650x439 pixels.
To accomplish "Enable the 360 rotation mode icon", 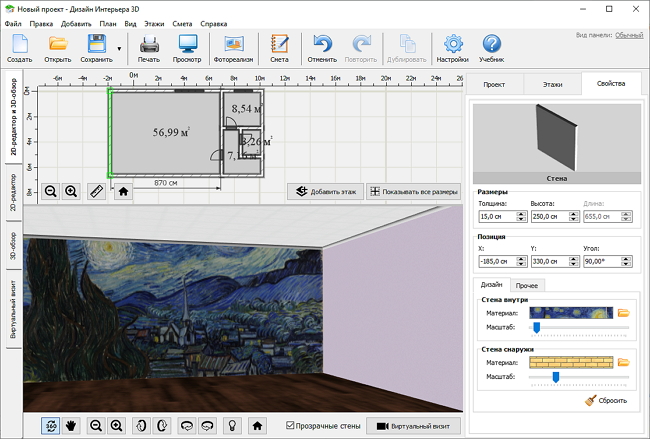I will click(50, 425).
